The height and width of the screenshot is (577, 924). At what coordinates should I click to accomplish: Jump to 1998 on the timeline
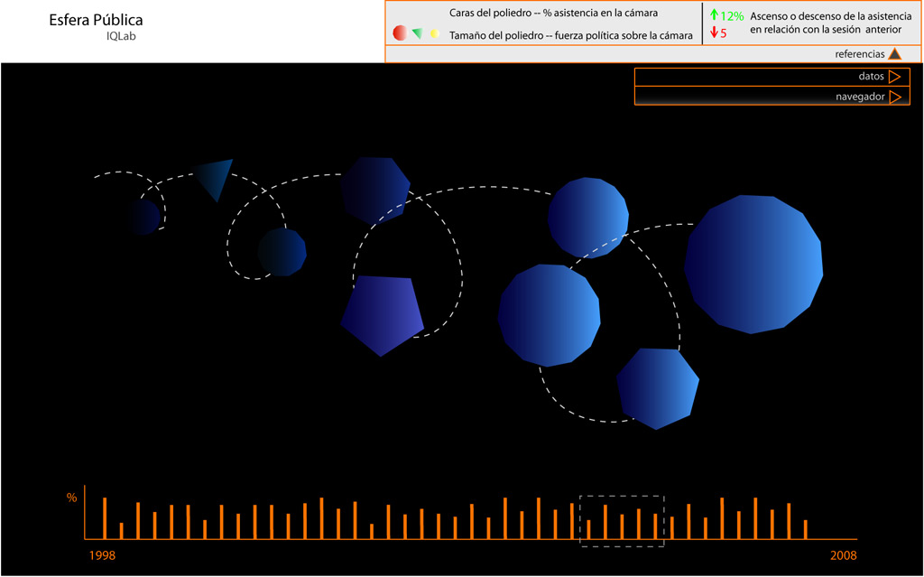(x=102, y=554)
